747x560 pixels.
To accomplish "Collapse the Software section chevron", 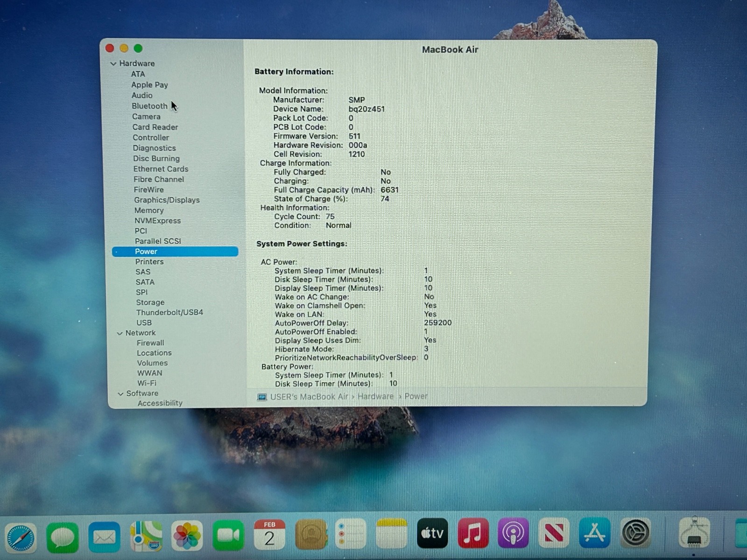I will click(x=120, y=394).
